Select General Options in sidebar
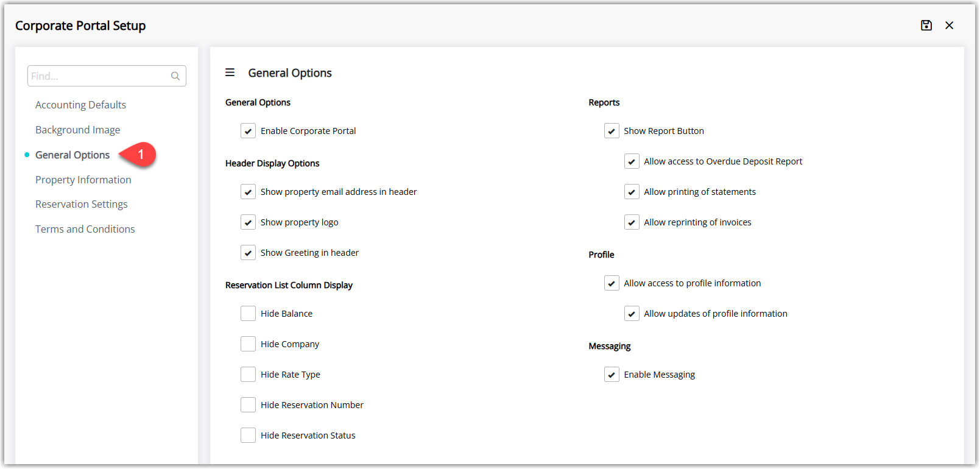 (72, 155)
